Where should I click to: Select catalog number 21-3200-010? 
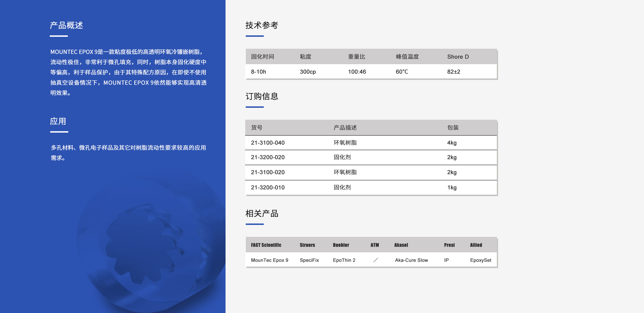point(268,187)
